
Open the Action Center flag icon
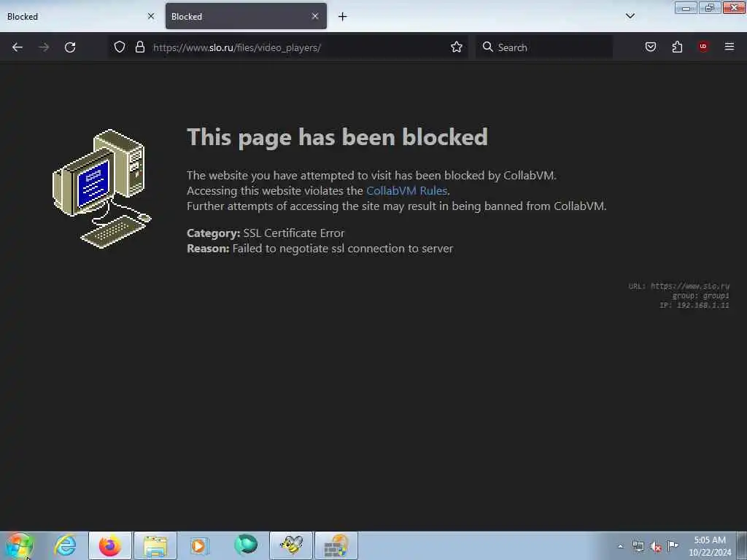(673, 545)
